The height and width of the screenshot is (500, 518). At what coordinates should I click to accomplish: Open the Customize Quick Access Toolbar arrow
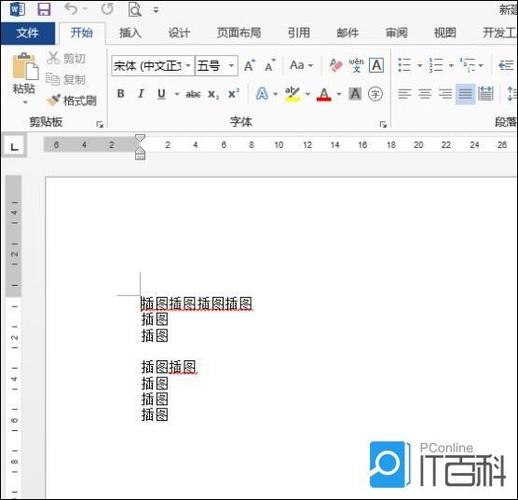pos(156,10)
